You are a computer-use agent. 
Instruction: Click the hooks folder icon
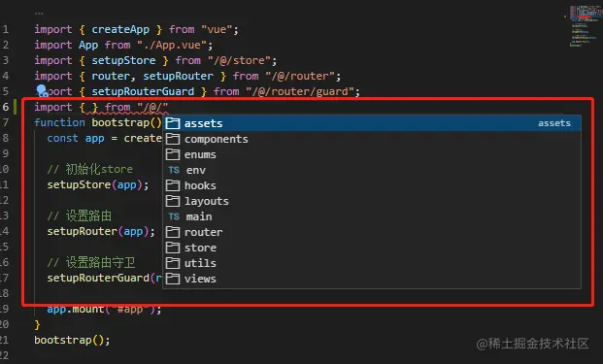click(x=173, y=185)
